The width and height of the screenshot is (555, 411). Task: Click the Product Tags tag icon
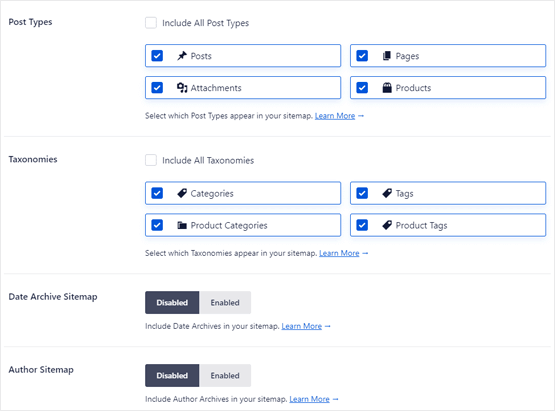click(387, 225)
